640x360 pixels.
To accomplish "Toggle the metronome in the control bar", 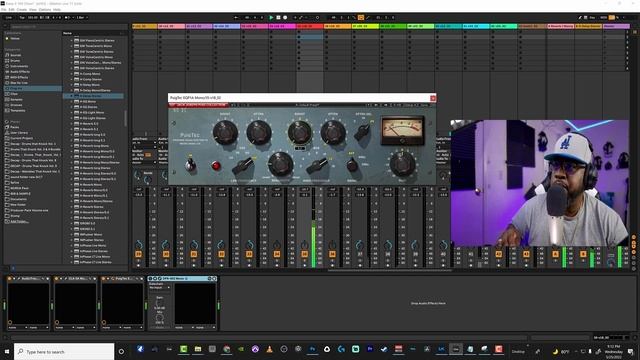I will click(x=68, y=18).
